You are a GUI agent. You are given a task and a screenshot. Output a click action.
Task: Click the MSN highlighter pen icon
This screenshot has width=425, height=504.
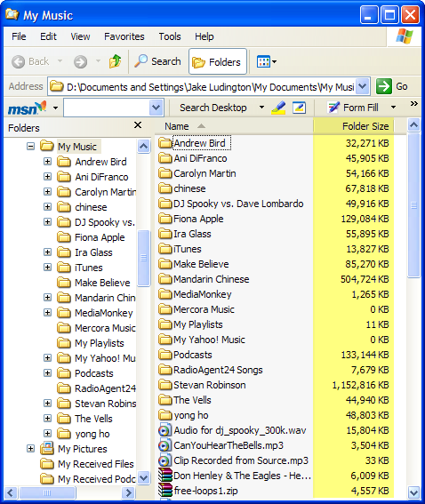278,108
